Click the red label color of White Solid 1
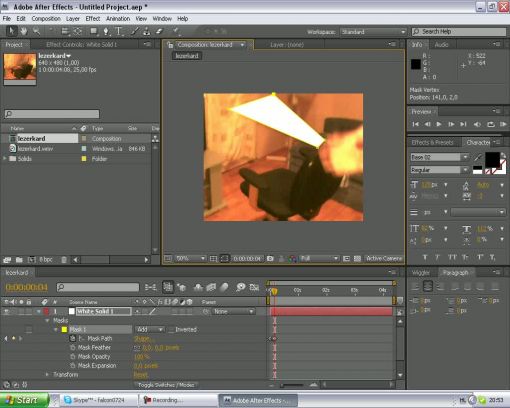Image resolution: width=510 pixels, height=408 pixels. point(46,311)
